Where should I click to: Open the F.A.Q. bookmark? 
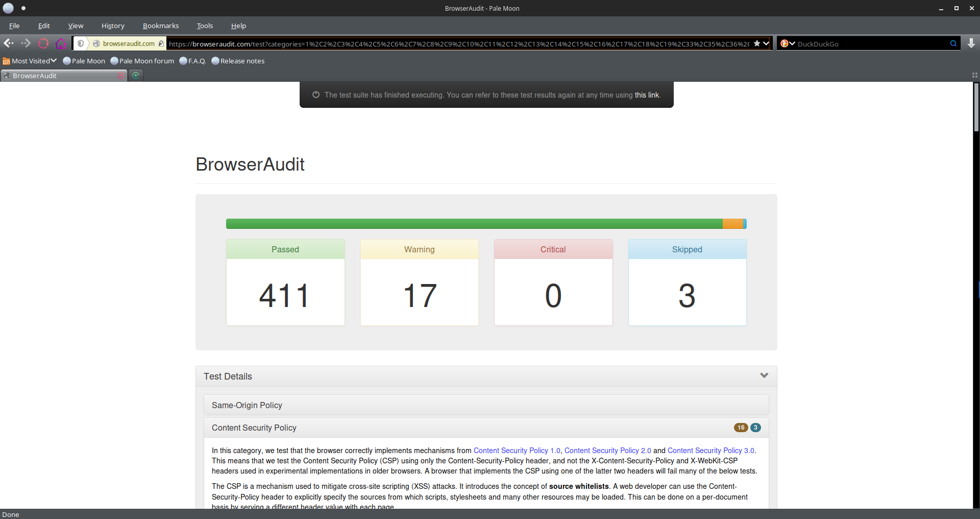[193, 61]
